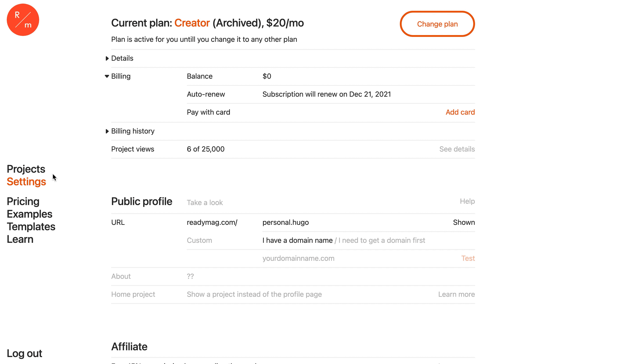Navigate to Projects

point(26,169)
